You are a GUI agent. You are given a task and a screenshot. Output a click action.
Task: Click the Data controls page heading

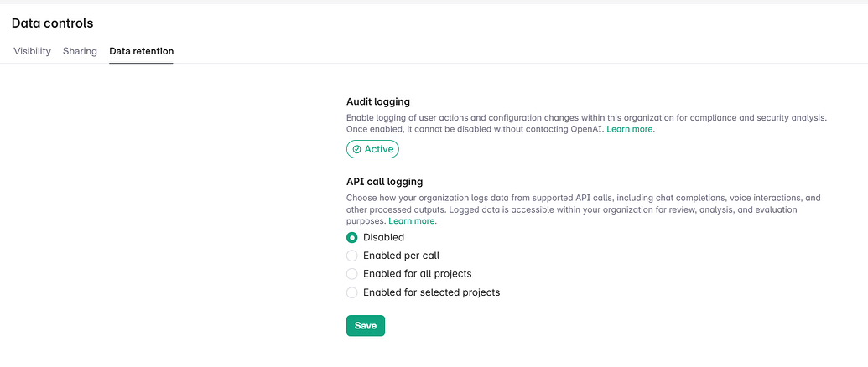point(53,23)
